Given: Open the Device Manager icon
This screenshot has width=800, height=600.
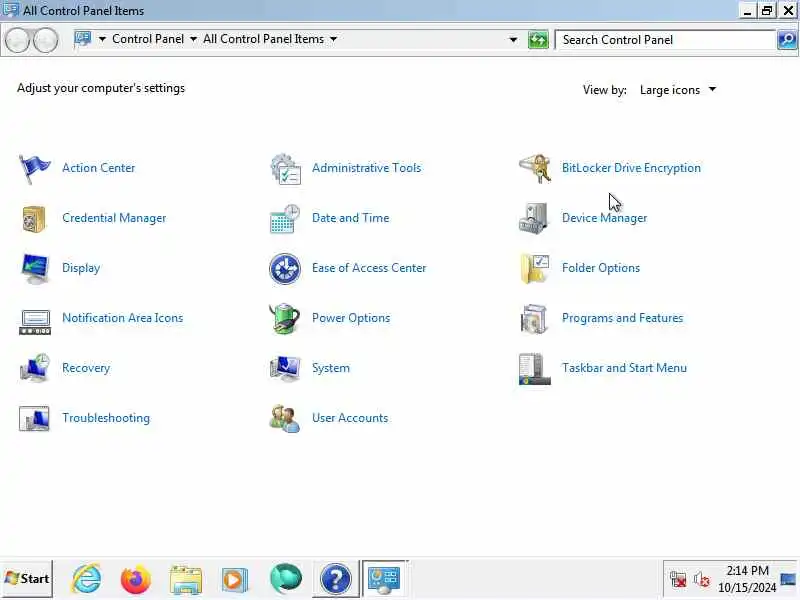Looking at the screenshot, I should coord(534,218).
